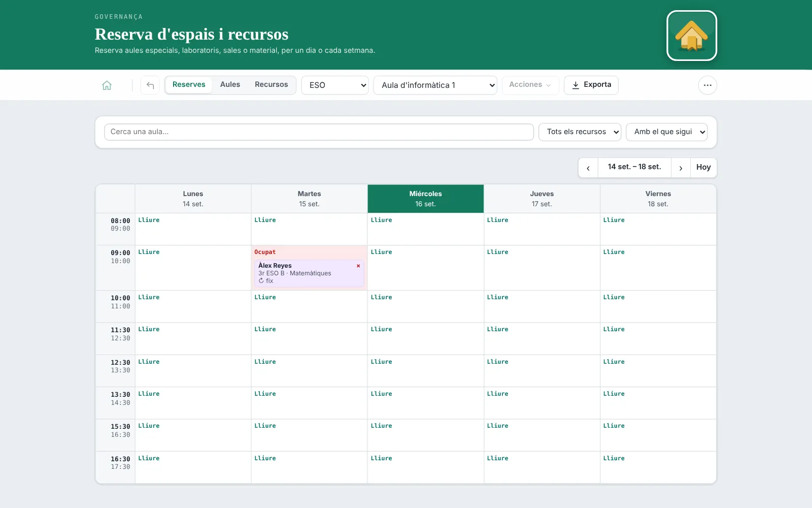Click the recurring fix icon on reservation
The width and height of the screenshot is (812, 508).
[x=261, y=280]
